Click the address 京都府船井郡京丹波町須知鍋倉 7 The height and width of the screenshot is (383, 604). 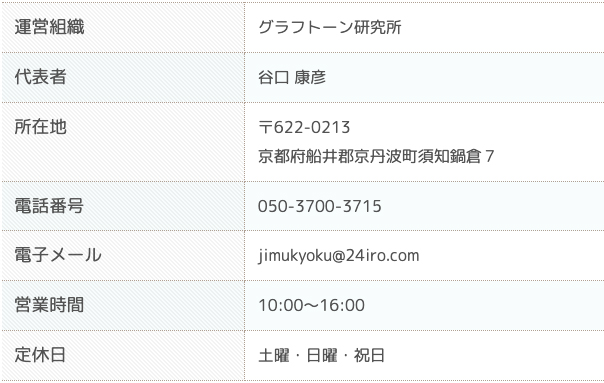coord(376,156)
